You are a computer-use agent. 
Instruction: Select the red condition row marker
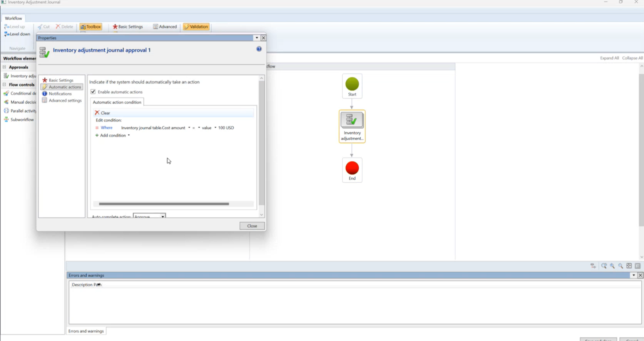[x=97, y=128]
